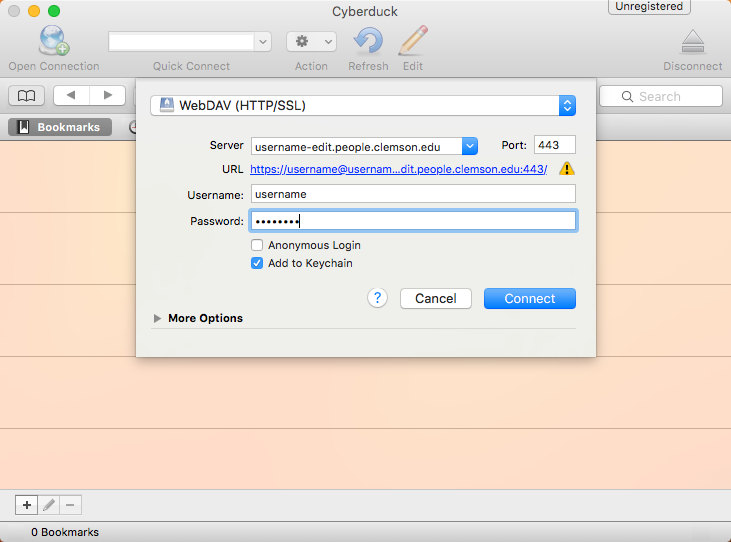
Task: Click the Quick Connect text field
Action: 181,42
